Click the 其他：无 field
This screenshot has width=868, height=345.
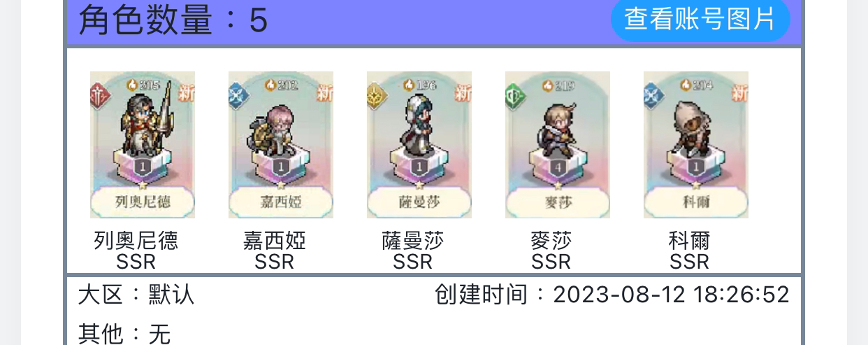point(124,333)
